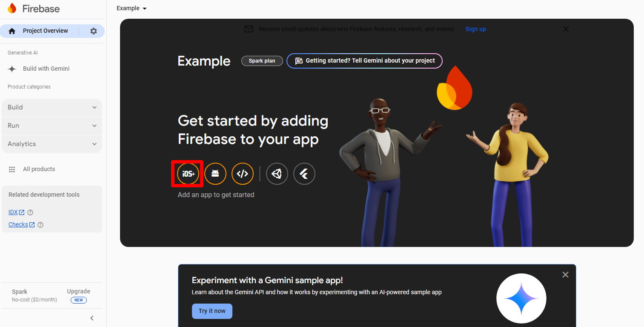Click Getting started? Tell Gemini about your project
644x327 pixels.
[x=365, y=61]
